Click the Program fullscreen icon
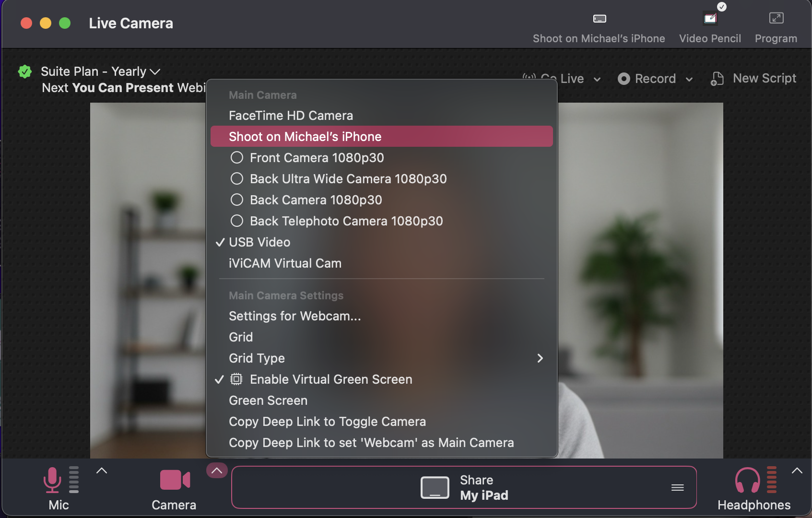 [x=776, y=18]
